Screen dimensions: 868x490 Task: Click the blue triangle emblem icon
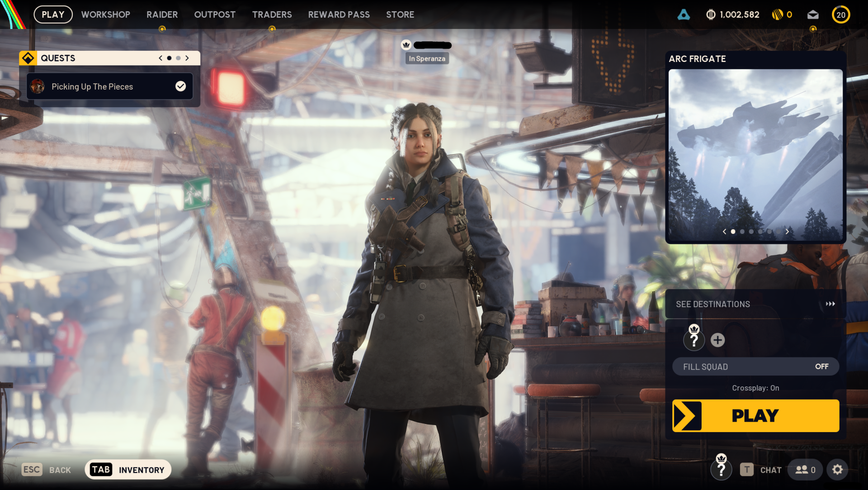(x=684, y=14)
